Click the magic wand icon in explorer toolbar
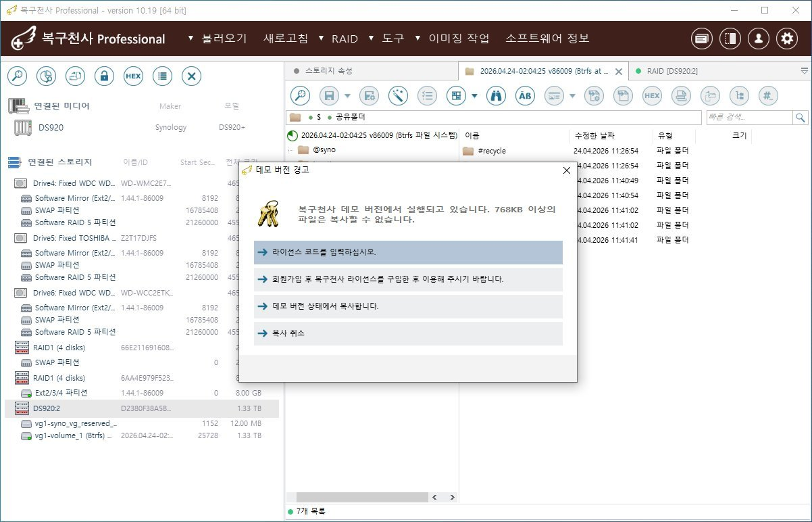This screenshot has width=812, height=522. [398, 96]
